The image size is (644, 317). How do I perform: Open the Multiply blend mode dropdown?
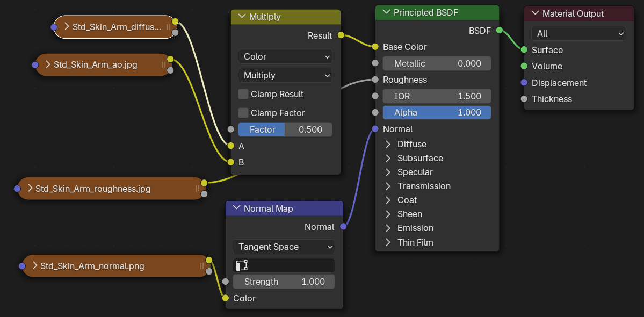pos(285,75)
